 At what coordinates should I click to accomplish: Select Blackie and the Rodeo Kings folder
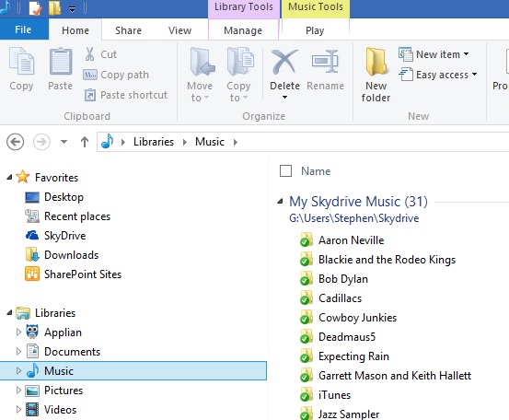click(x=378, y=260)
